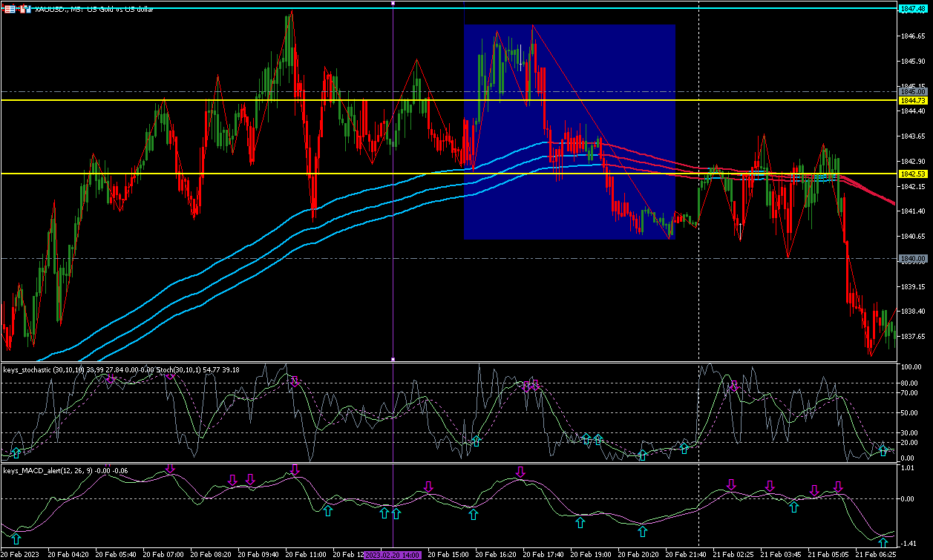Viewport: 933px width, 560px height.
Task: Click leftmost cyan up arrow in stochastic panel
Action: pyautogui.click(x=16, y=452)
